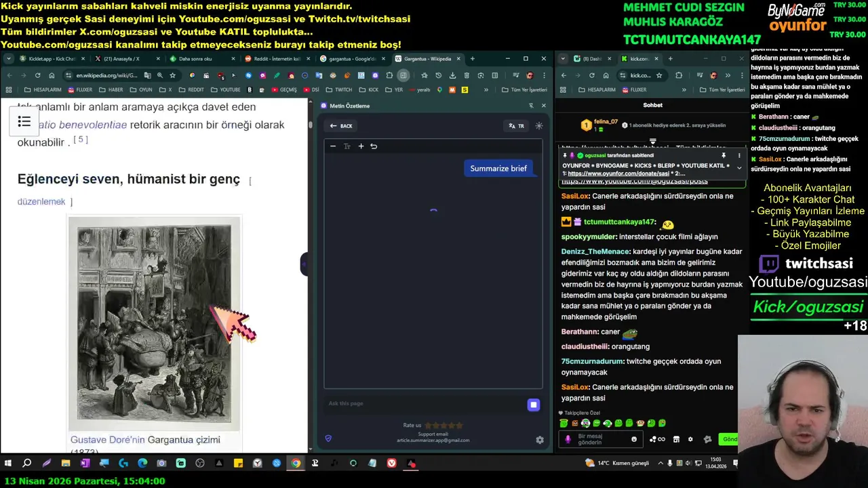Open HESAPLARIM bookmarks folder in left browser
868x488 pixels.
[x=42, y=89]
